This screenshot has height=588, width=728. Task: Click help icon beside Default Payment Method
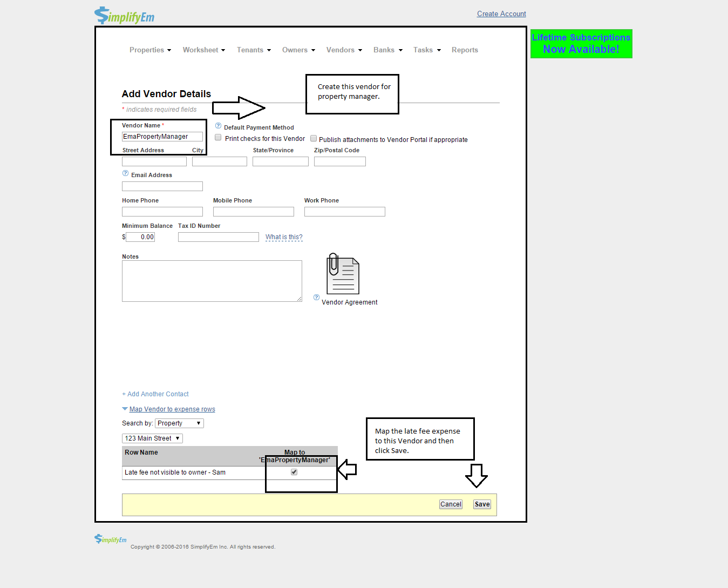coord(218,126)
